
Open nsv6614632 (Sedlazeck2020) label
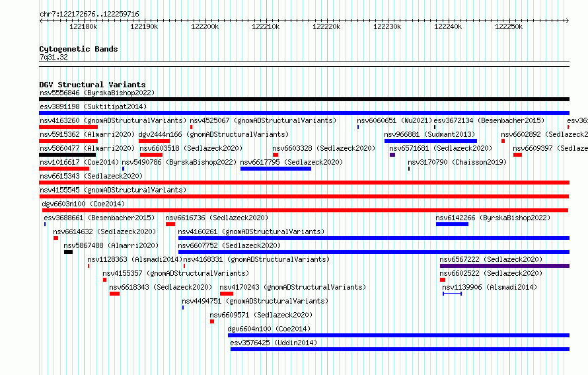(104, 231)
